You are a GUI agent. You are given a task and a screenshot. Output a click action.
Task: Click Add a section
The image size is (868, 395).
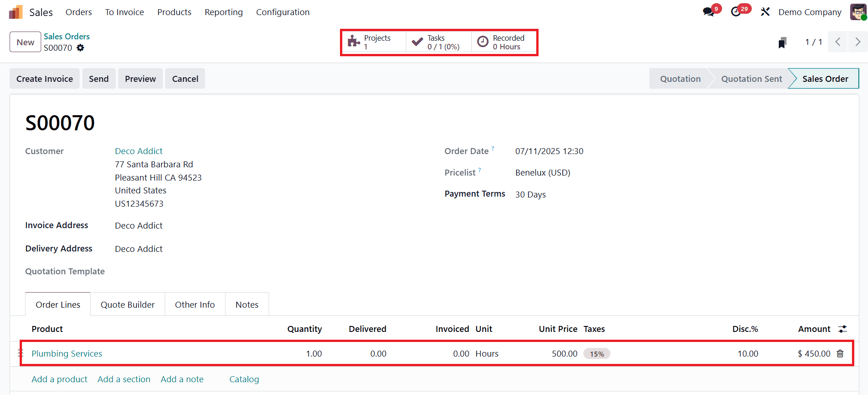(x=124, y=379)
